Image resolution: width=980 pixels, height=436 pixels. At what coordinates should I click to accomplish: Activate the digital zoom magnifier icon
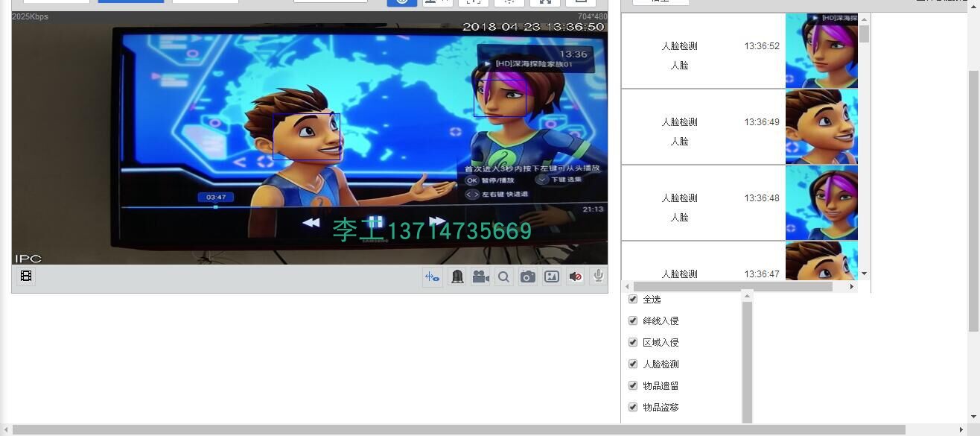click(504, 277)
